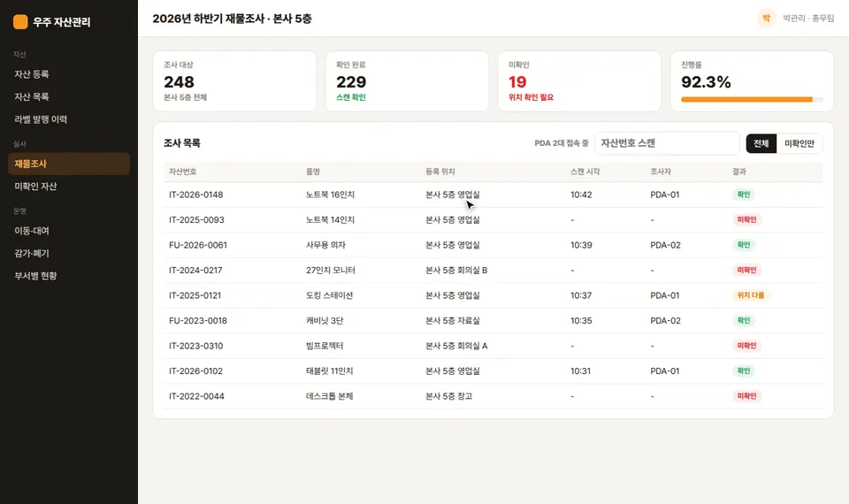Screen dimensions: 849x504
Task: Click 본사 5층 자료실 location
Action: pos(453,320)
